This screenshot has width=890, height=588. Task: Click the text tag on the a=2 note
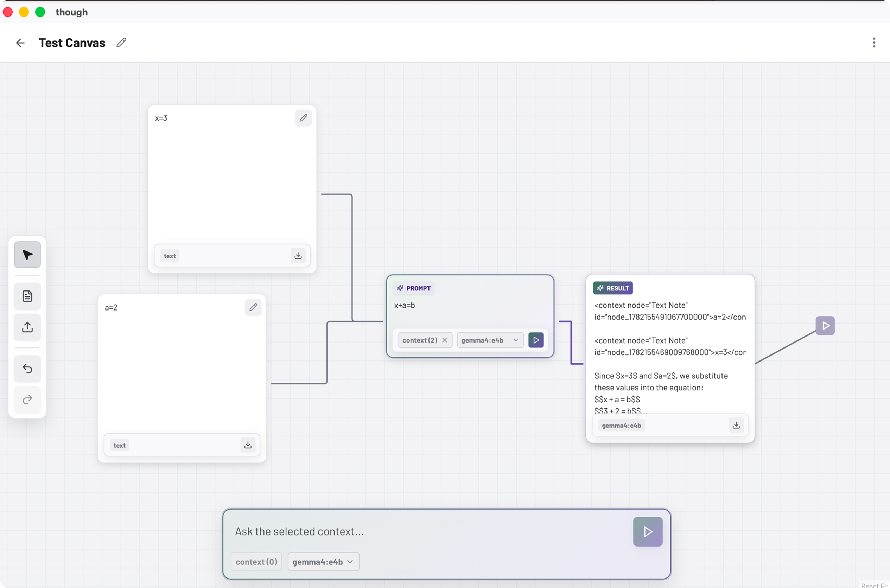[120, 445]
